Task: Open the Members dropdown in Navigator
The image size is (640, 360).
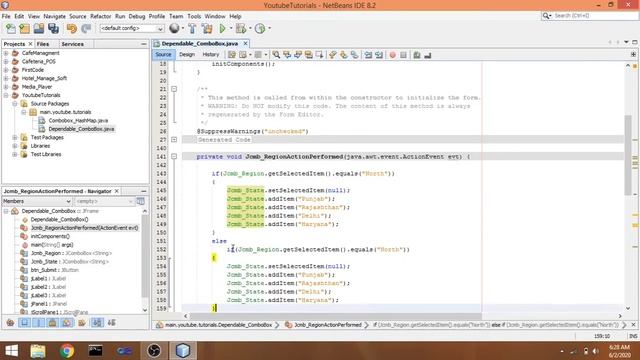Action: tap(37, 201)
